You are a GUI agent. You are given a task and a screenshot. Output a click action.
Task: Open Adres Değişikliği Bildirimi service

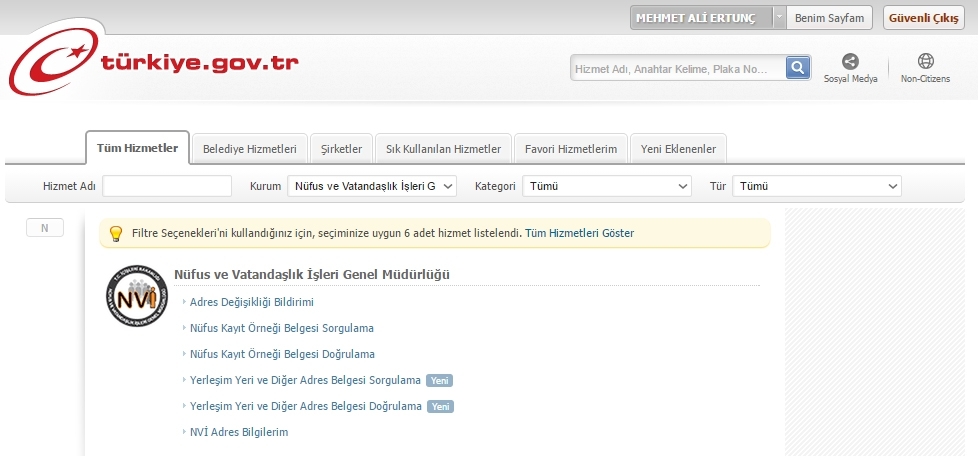[252, 302]
